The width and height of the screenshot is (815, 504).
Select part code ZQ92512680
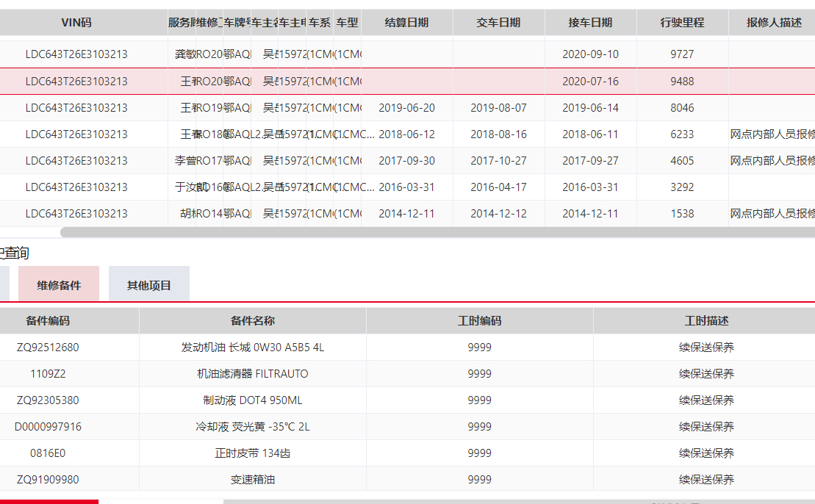[48, 347]
